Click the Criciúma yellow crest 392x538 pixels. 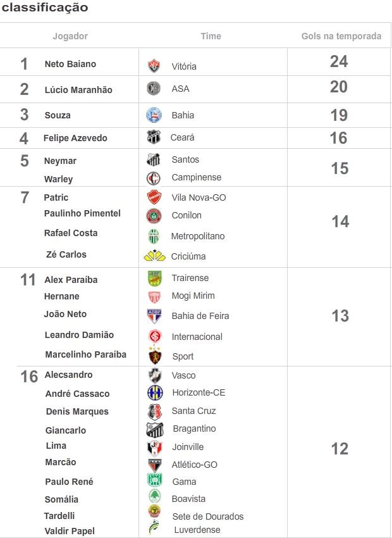[x=154, y=256]
